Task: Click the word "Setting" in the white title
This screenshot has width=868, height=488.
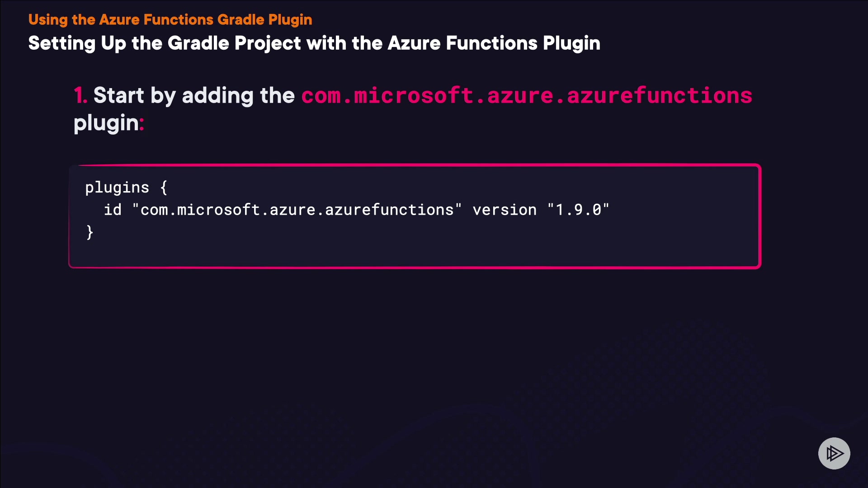Action: [x=62, y=43]
